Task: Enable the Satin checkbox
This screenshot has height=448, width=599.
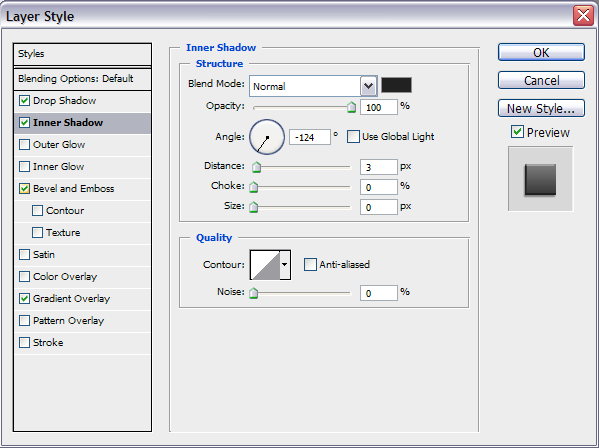Action: 24,255
